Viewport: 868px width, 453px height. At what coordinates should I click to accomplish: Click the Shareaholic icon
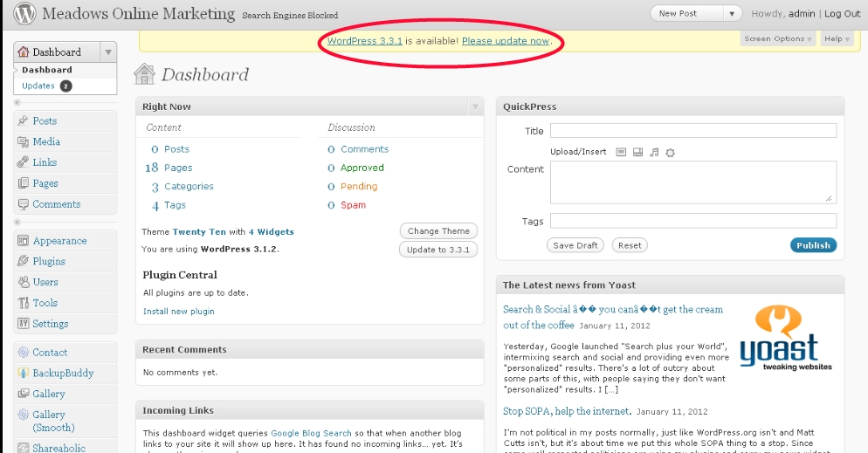click(23, 448)
